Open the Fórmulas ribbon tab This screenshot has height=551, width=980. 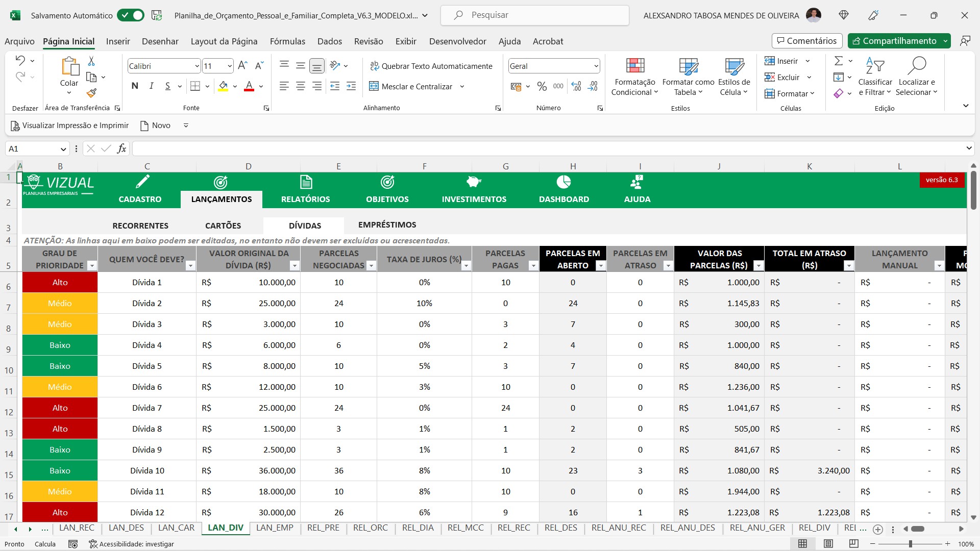[x=287, y=41]
